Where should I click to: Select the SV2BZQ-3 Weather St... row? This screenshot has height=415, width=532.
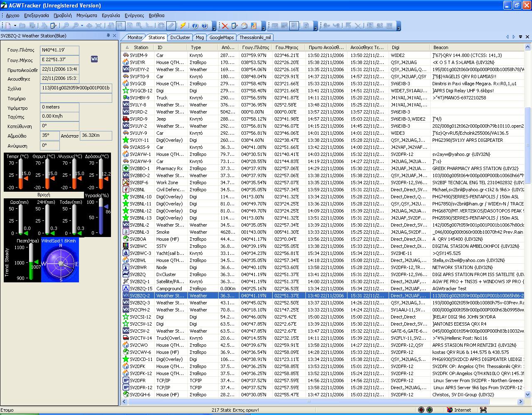point(323,303)
